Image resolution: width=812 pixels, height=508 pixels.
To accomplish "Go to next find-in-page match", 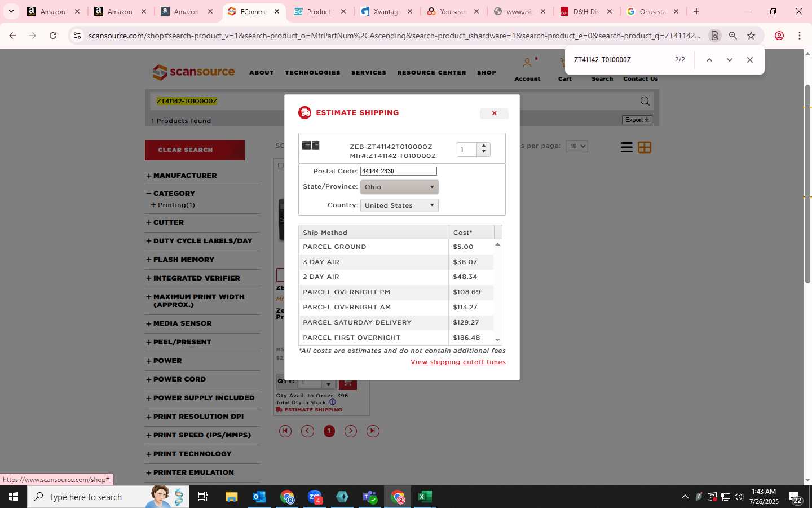I will [x=730, y=60].
